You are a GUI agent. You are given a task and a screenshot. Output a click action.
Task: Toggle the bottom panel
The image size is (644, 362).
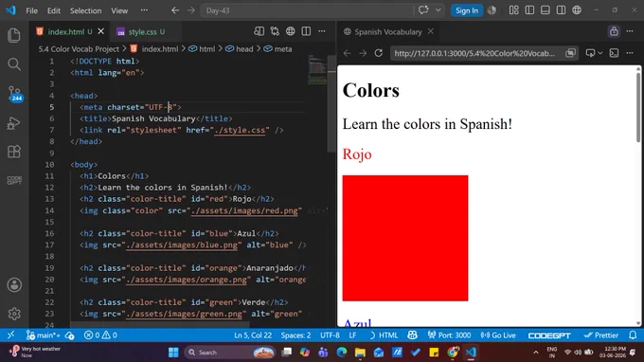pos(545,10)
